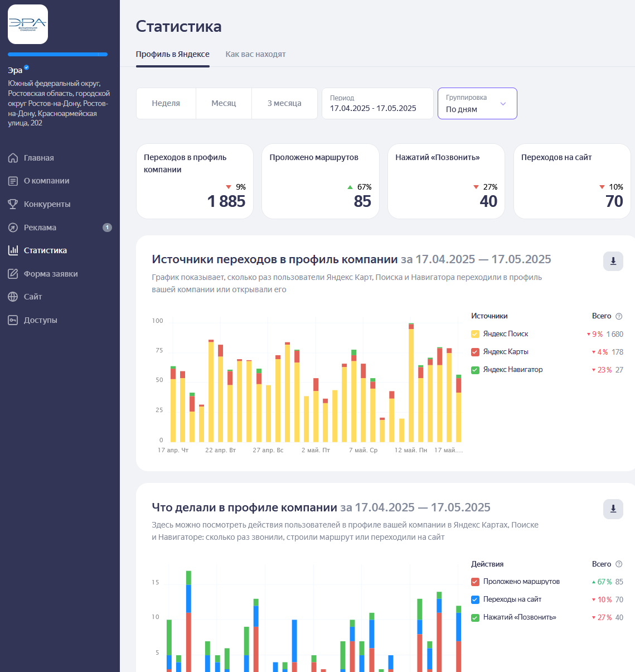Click help icon next to Источники Всего
Viewport: 635px width, 672px height.
click(619, 316)
